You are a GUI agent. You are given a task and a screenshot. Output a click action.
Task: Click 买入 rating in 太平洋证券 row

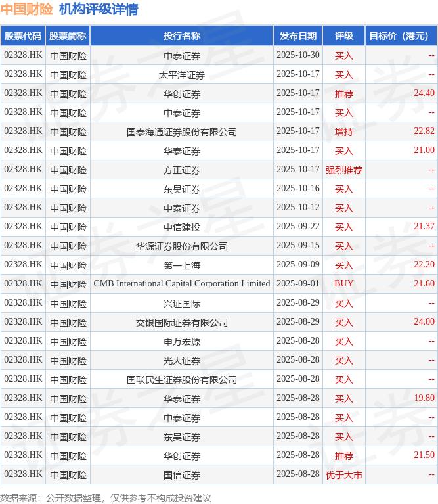click(344, 75)
